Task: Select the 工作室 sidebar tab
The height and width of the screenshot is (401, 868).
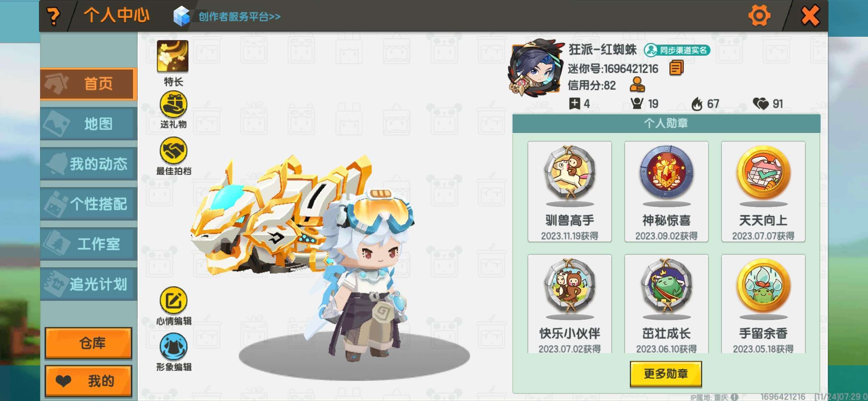Action: click(x=89, y=244)
